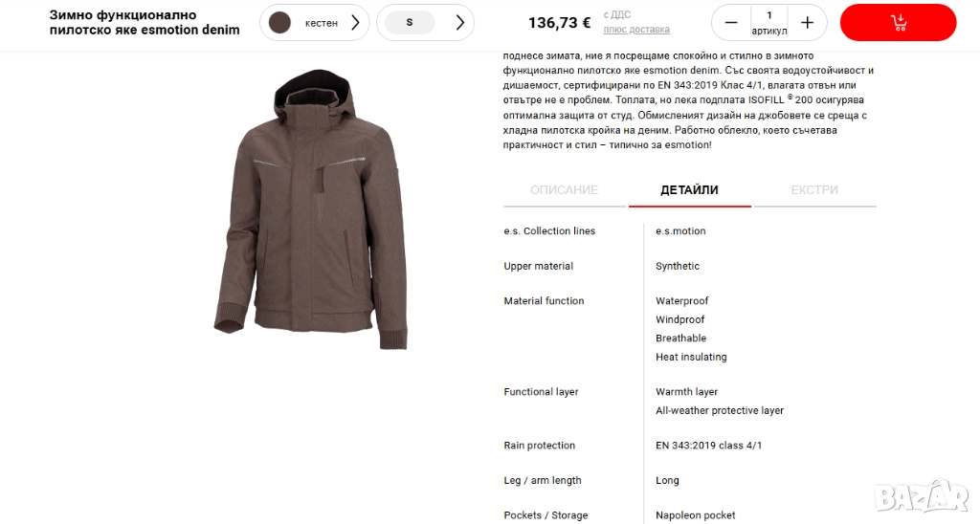
Task: Open the ДЕТАЙЛИ tab
Action: click(x=689, y=190)
